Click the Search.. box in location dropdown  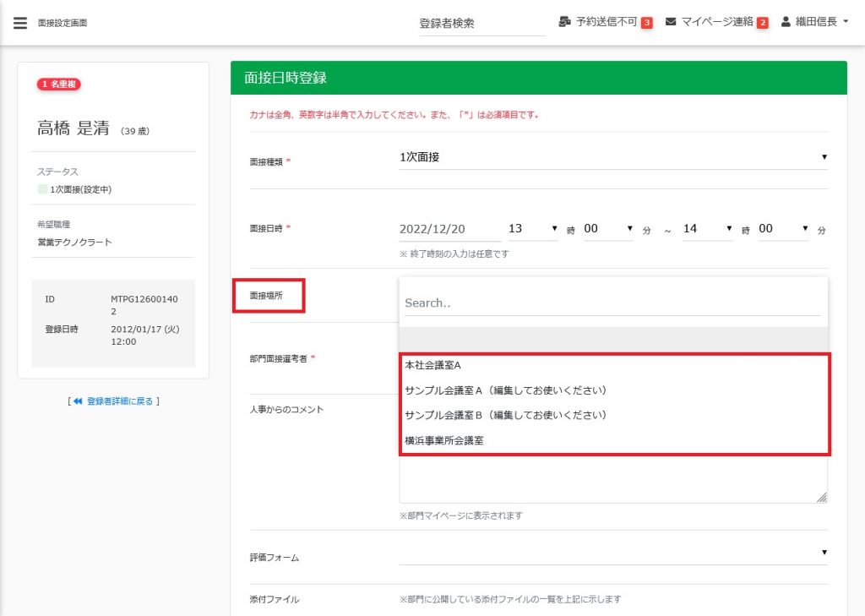coord(612,303)
